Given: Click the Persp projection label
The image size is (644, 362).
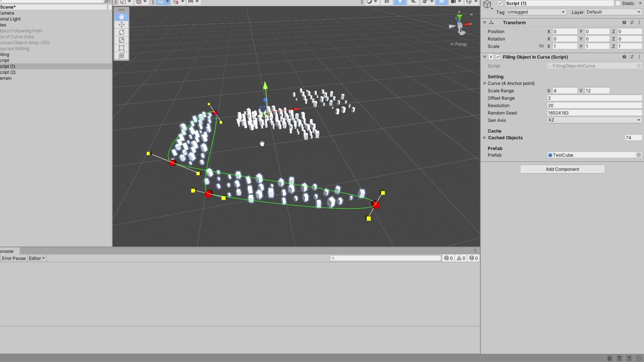Looking at the screenshot, I should pos(459,44).
